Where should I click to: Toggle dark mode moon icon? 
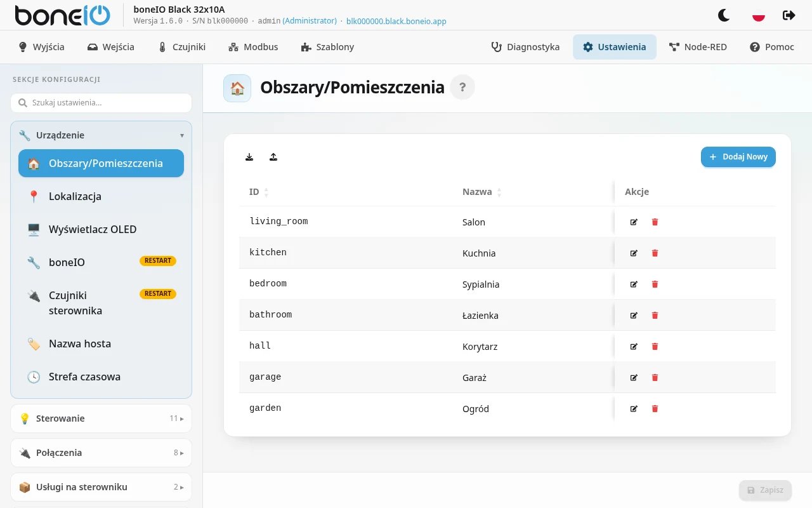click(x=724, y=15)
